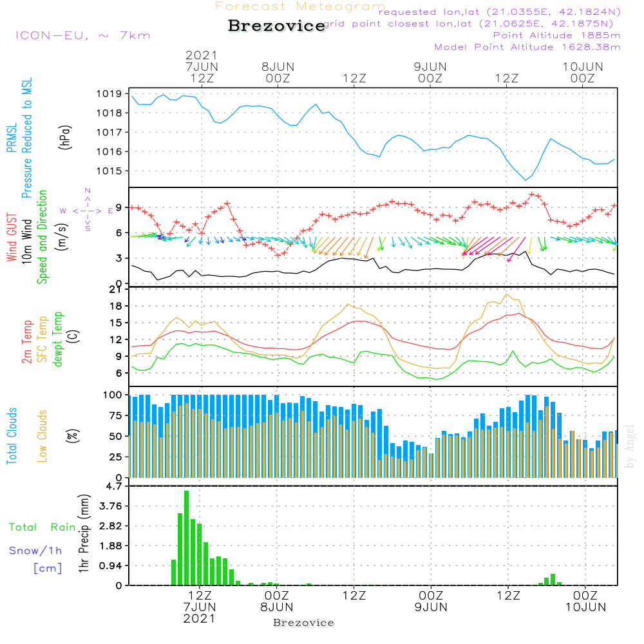Click the '1015' pressure axis tick

click(109, 171)
